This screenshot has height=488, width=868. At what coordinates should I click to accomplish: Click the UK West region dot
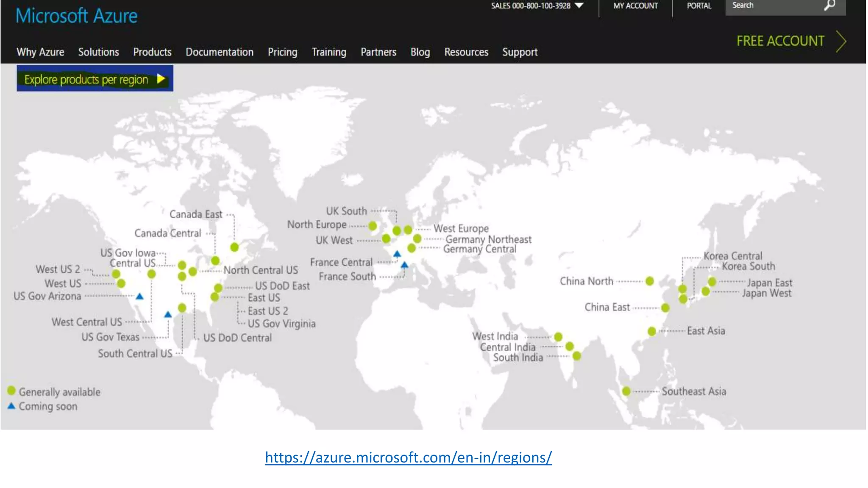click(x=386, y=239)
